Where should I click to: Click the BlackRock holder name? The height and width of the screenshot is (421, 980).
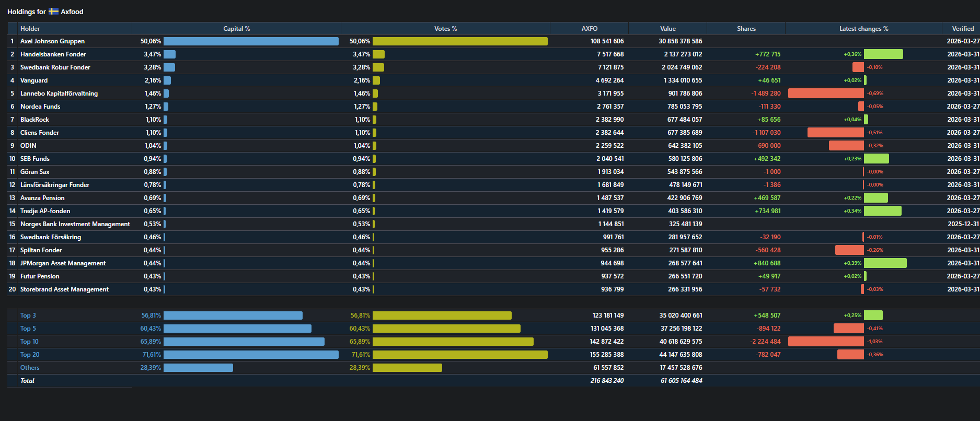pos(34,120)
